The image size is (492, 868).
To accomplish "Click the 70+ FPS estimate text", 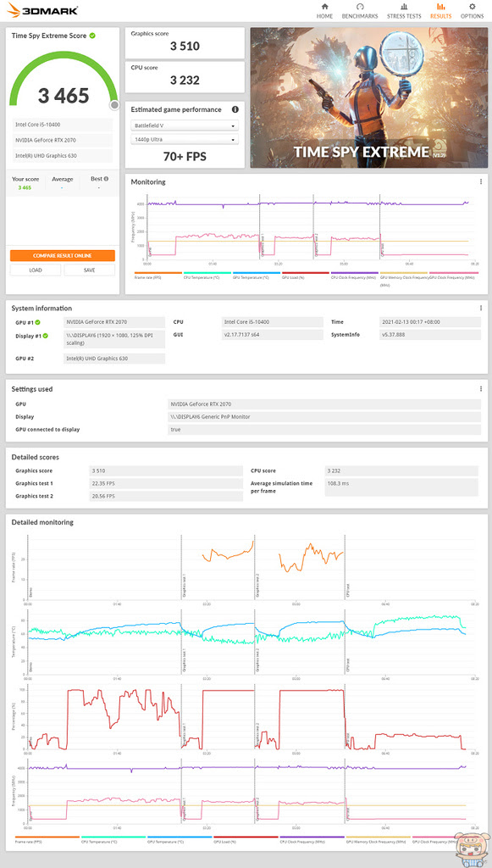I will pos(185,157).
